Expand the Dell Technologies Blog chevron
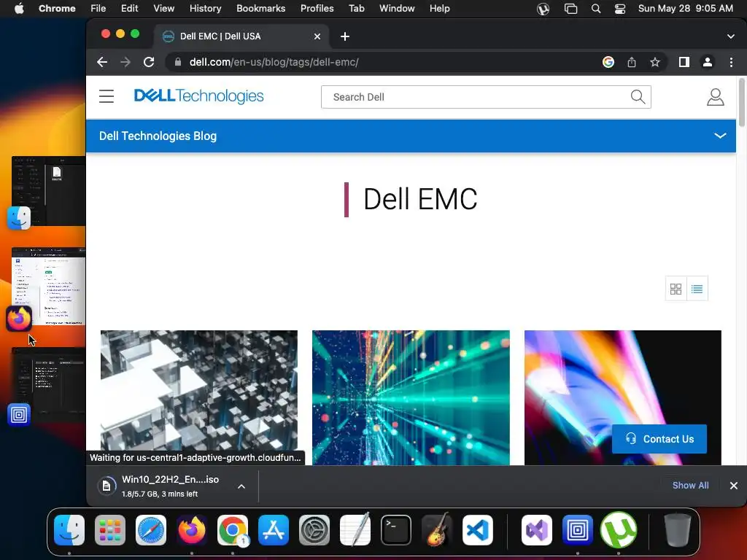 click(x=720, y=136)
